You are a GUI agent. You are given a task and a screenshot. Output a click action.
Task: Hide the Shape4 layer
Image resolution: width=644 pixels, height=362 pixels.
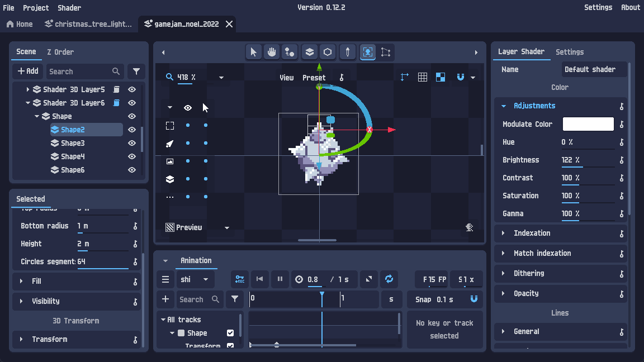tap(132, 156)
